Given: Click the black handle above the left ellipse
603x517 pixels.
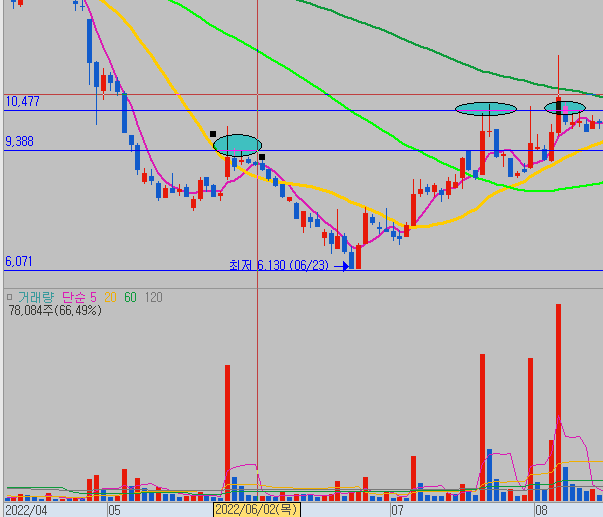Looking at the screenshot, I should click(213, 134).
